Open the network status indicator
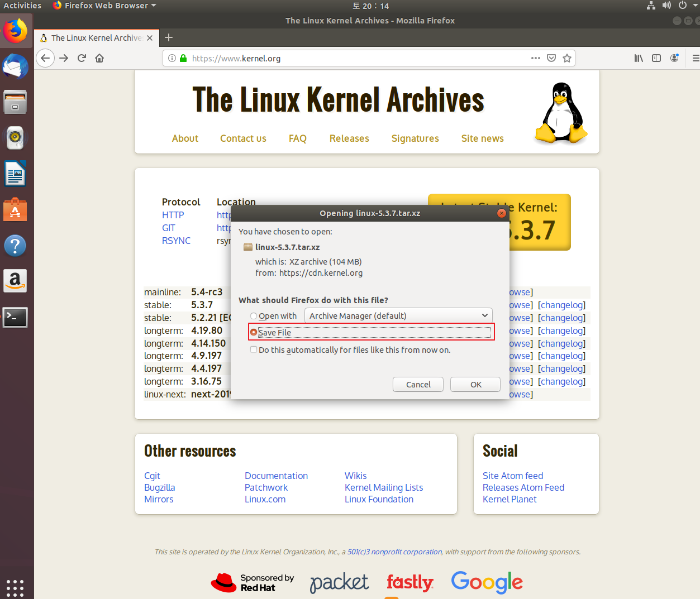 tap(651, 6)
